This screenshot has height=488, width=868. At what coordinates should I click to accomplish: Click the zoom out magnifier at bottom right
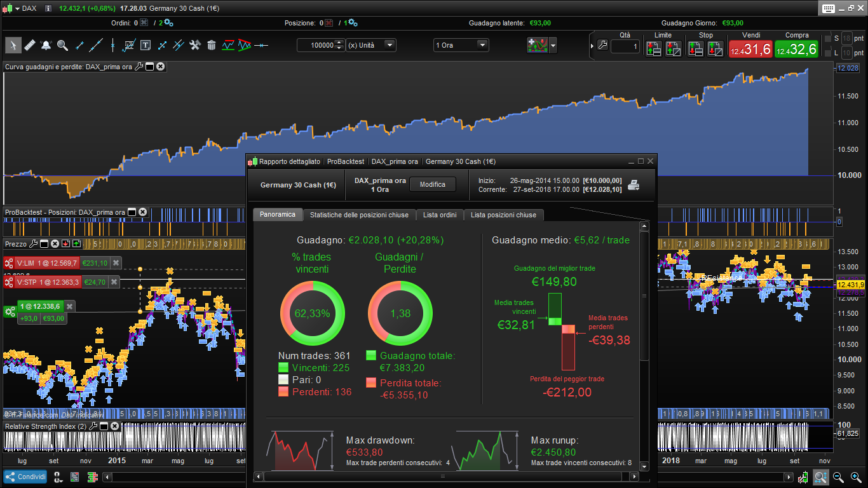[838, 477]
